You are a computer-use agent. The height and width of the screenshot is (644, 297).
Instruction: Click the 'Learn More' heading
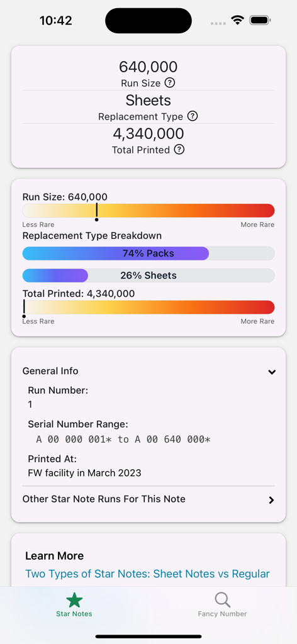coord(55,556)
